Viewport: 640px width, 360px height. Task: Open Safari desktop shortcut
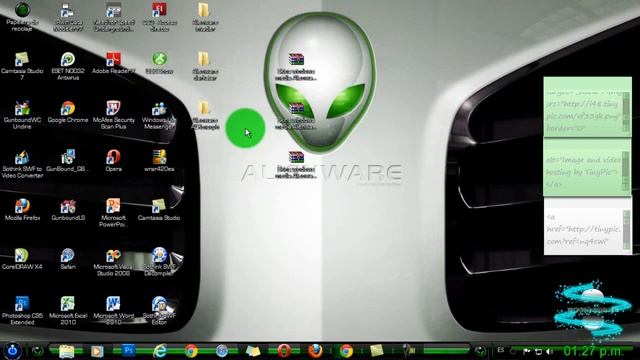tap(68, 259)
